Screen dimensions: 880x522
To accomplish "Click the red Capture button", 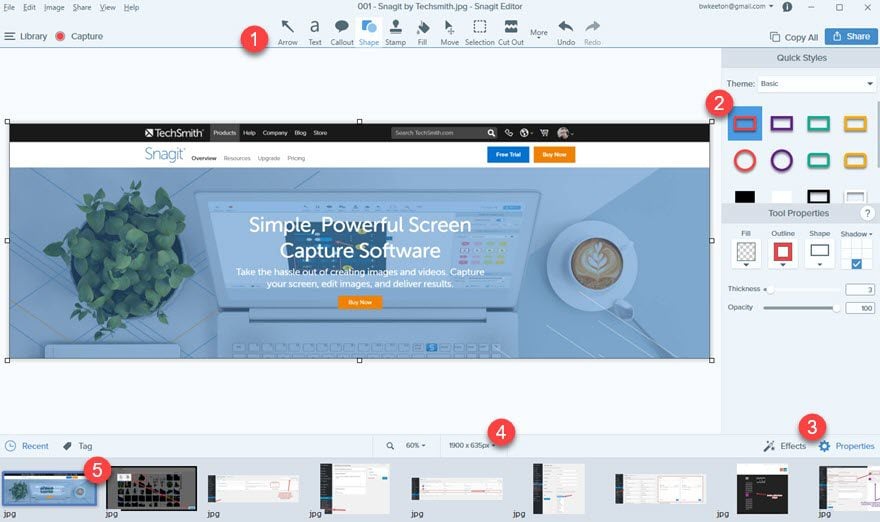I will [60, 36].
